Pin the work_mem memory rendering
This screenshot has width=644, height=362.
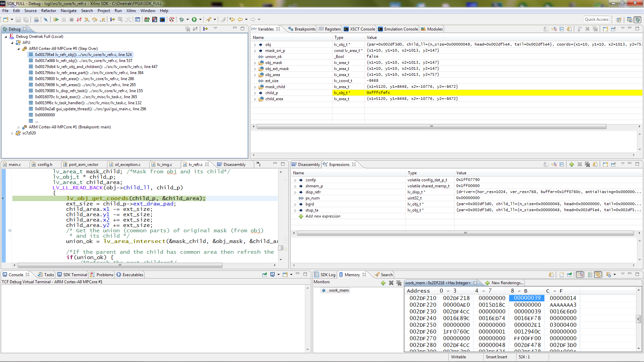point(569,274)
